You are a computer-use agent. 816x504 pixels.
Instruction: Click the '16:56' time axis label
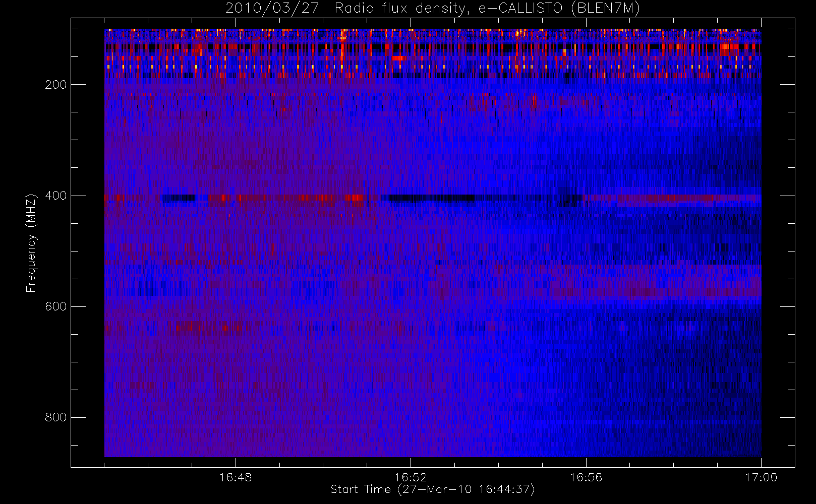point(586,477)
